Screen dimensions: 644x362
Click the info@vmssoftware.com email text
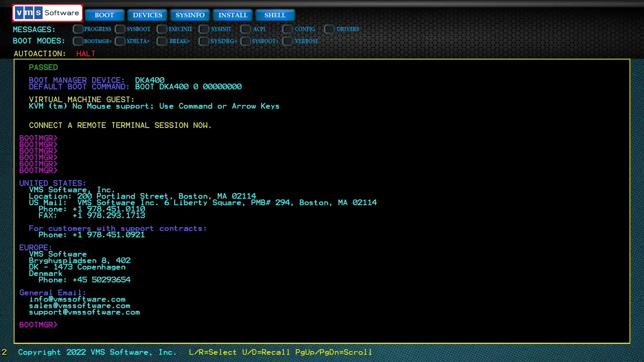[x=77, y=299]
